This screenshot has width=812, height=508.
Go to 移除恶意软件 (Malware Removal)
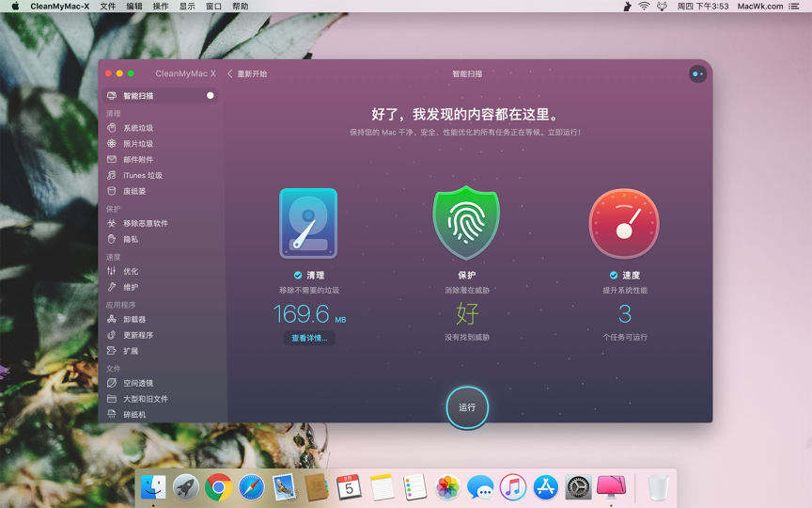point(145,224)
